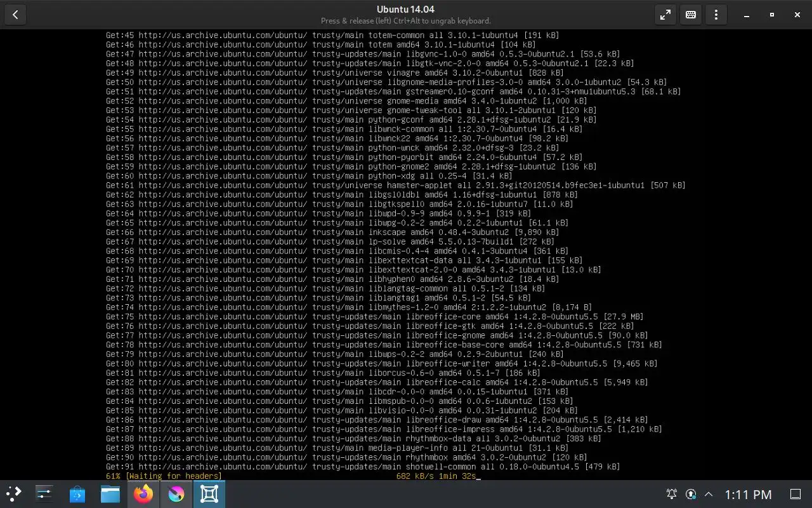Click the Get:67 lp-solve line

[331, 242]
